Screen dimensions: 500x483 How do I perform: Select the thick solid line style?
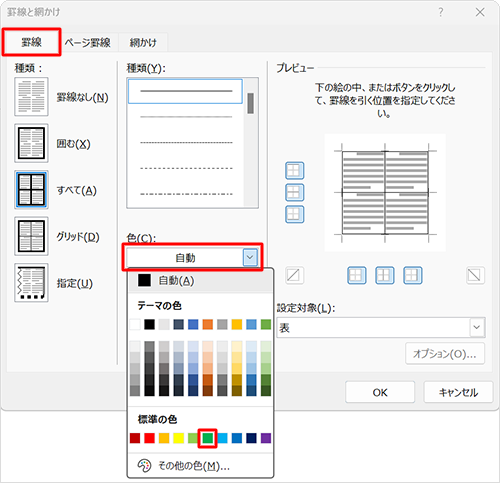click(x=185, y=91)
